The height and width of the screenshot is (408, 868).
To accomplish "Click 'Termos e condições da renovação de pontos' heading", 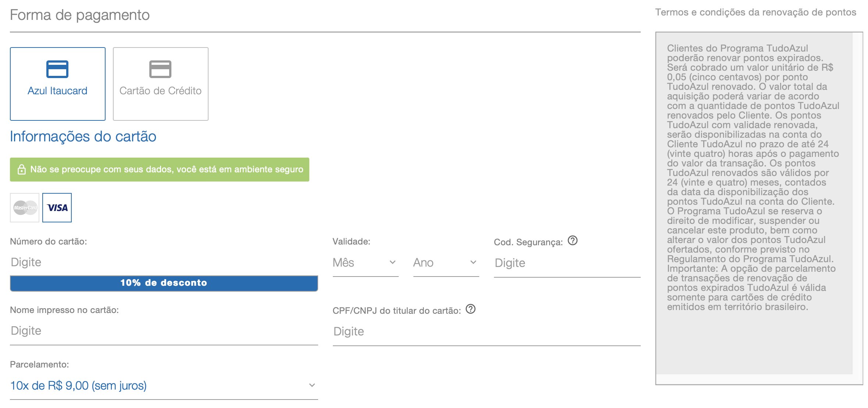I will point(755,13).
